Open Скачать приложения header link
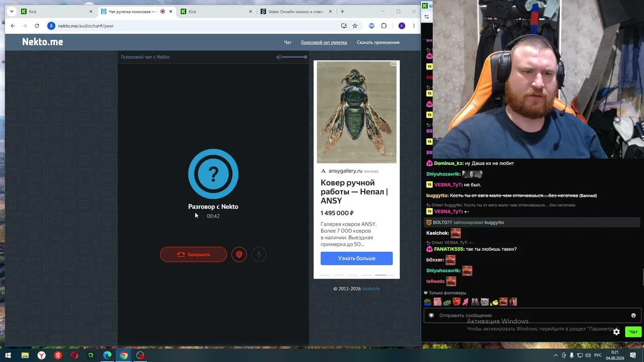 coord(378,42)
